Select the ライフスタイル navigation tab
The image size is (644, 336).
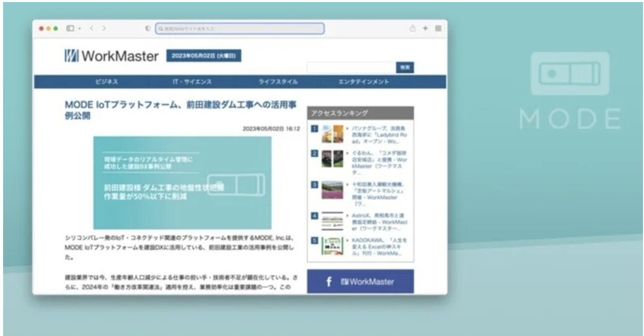pyautogui.click(x=278, y=82)
